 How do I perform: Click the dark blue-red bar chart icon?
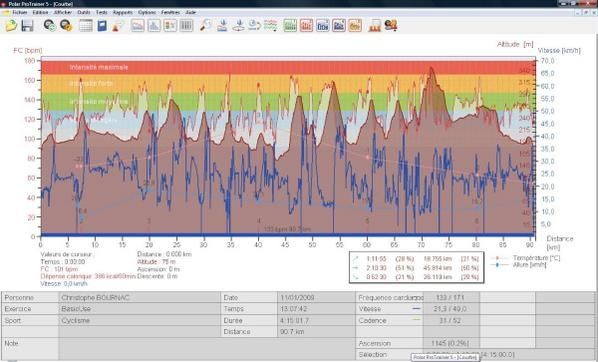(x=339, y=26)
